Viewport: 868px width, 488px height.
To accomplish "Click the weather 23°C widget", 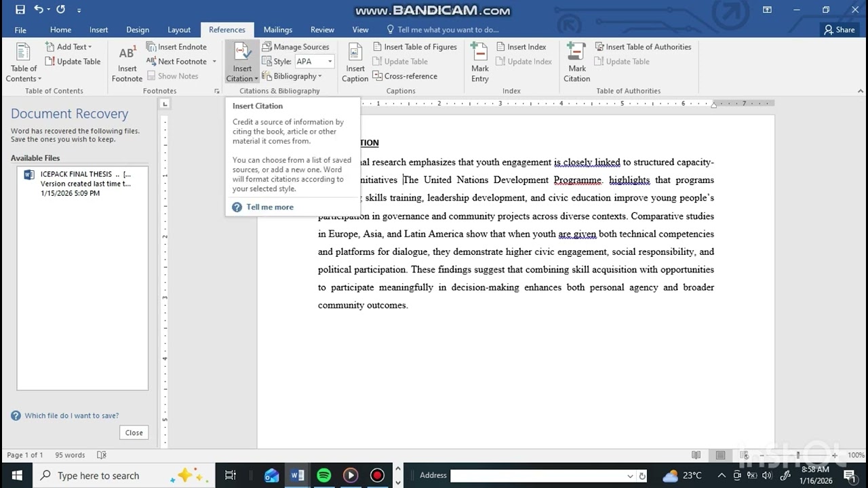I will click(682, 475).
